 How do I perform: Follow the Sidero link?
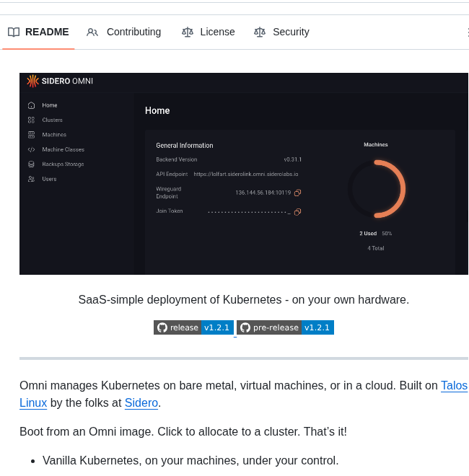click(x=141, y=402)
